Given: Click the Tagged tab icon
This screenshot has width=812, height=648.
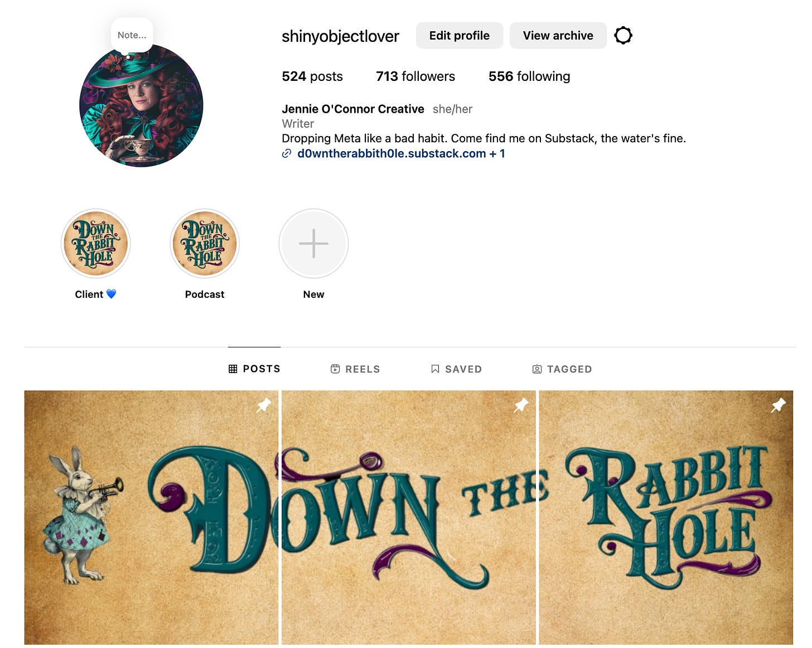Looking at the screenshot, I should [x=537, y=369].
